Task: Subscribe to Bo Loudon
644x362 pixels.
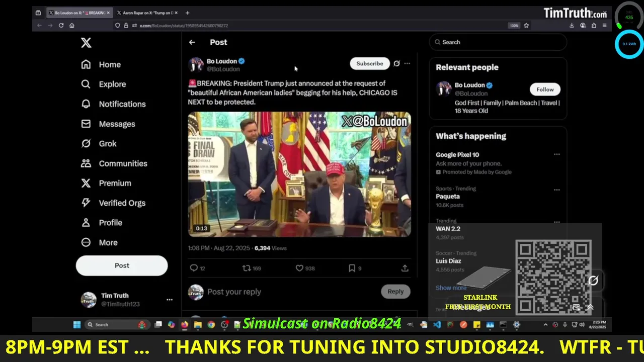Action: [370, 63]
